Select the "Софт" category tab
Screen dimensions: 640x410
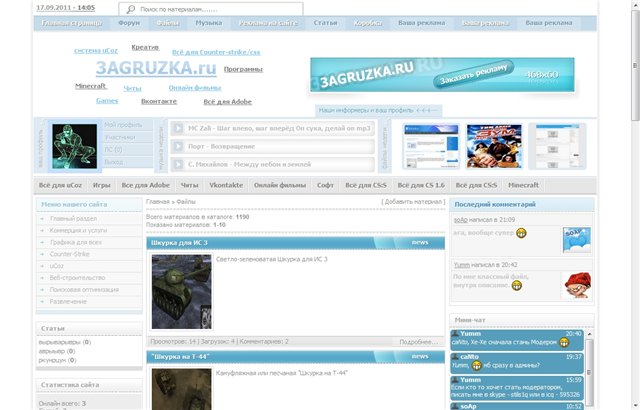(325, 185)
